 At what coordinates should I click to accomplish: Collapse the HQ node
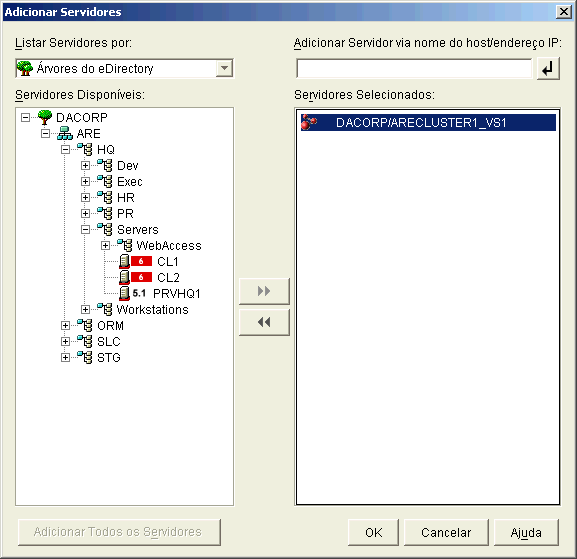point(65,149)
